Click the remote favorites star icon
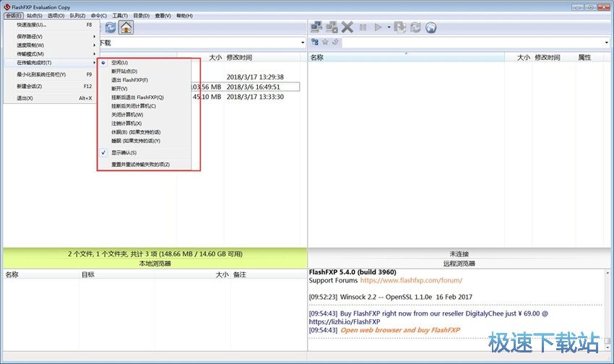Image resolution: width=614 pixels, height=364 pixels. [x=325, y=42]
